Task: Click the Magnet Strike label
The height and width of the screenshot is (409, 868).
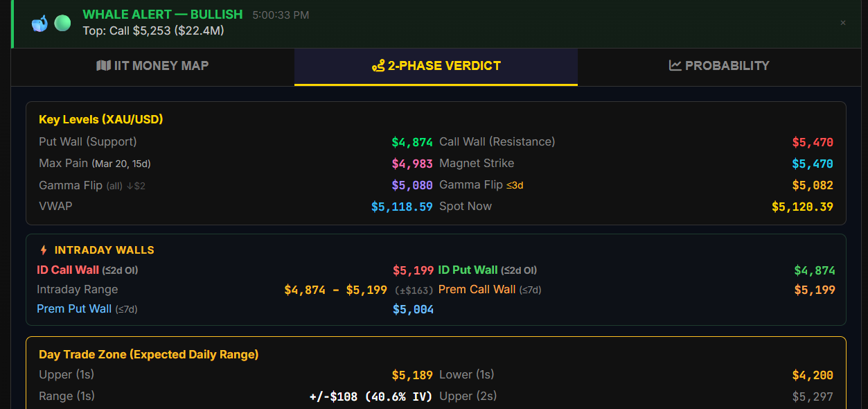Action: tap(477, 164)
